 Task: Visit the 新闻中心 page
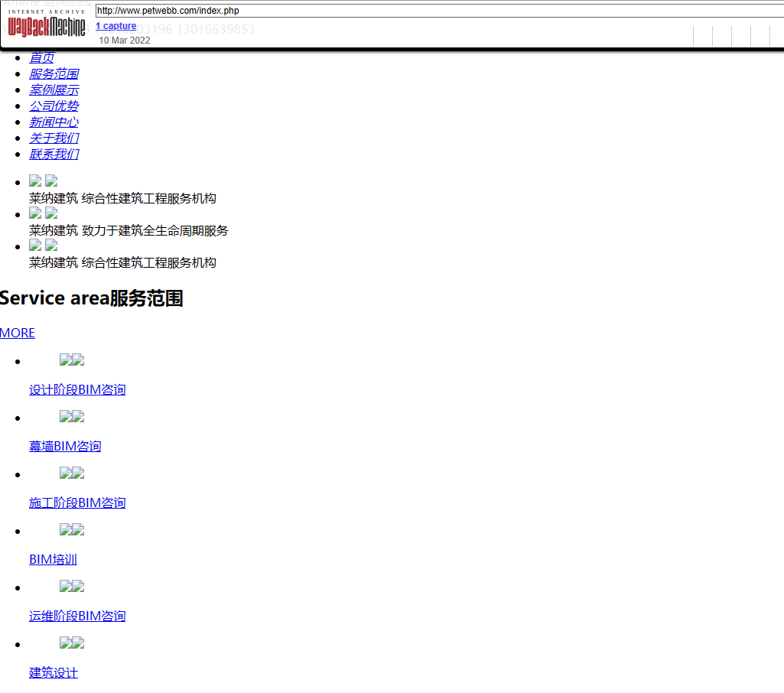[54, 122]
